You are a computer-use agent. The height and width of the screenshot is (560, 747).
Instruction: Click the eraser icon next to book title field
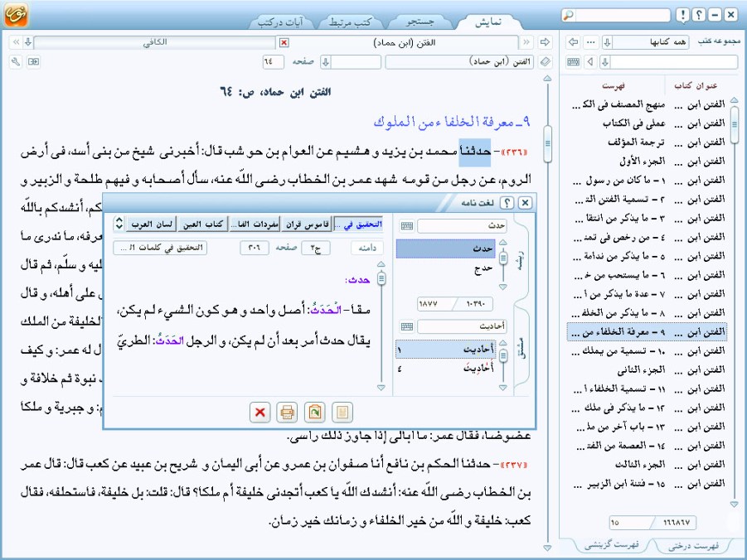[545, 62]
